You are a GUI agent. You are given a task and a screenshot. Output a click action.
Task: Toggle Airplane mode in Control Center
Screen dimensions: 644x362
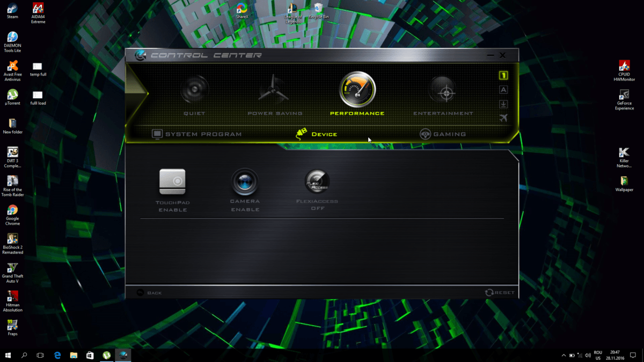503,118
